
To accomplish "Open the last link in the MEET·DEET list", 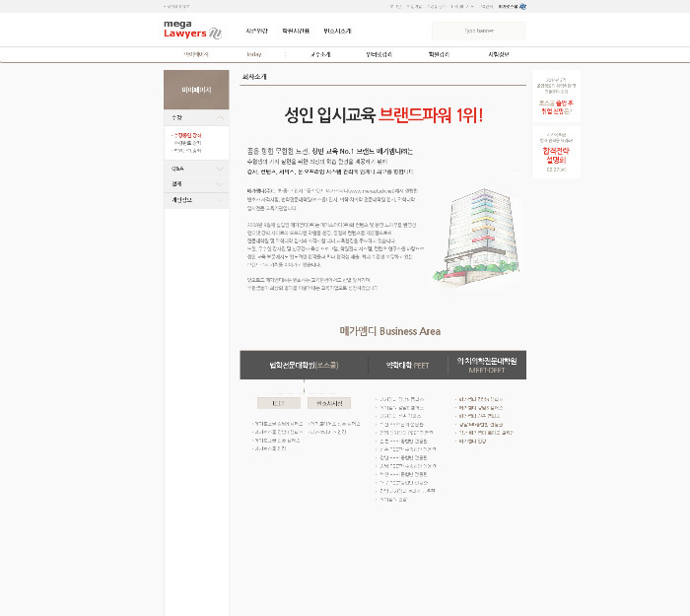I will (471, 441).
